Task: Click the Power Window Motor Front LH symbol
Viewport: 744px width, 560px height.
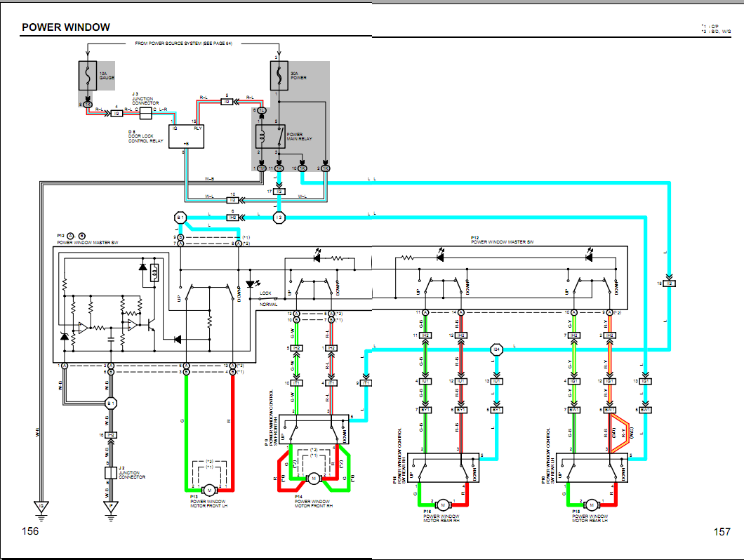Action: 208,490
